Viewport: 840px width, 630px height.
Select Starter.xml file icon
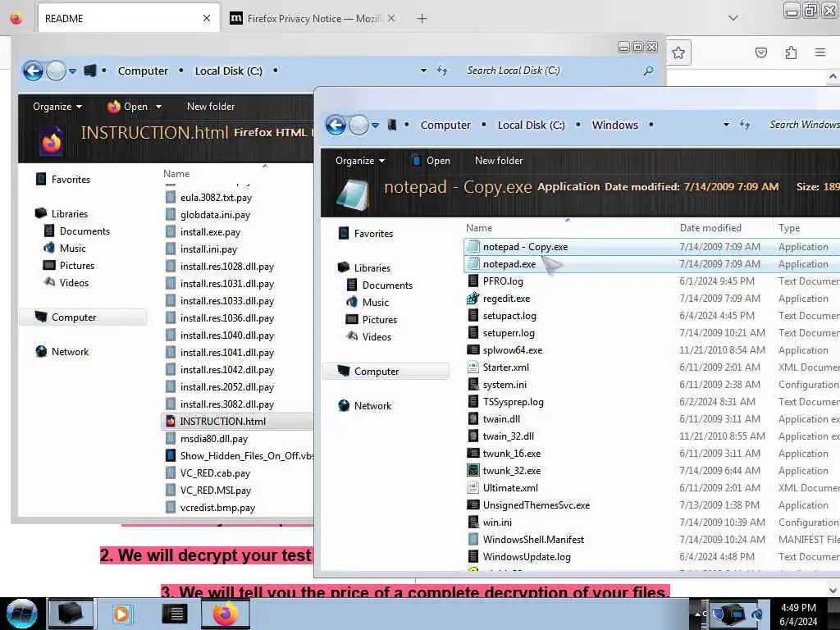pos(473,367)
